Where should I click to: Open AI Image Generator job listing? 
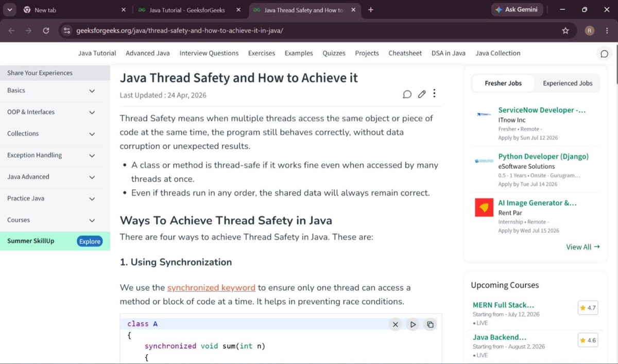click(x=537, y=203)
